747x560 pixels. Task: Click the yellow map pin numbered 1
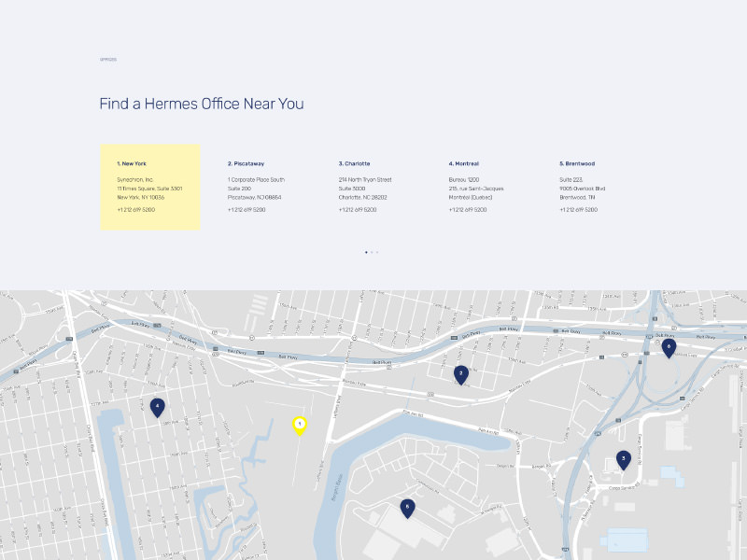(300, 425)
